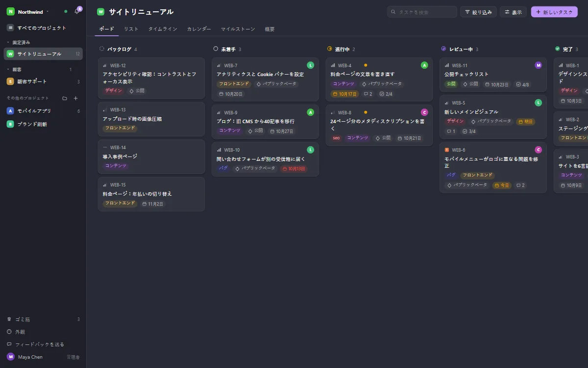Open the Northwind workspace switcher

point(28,12)
